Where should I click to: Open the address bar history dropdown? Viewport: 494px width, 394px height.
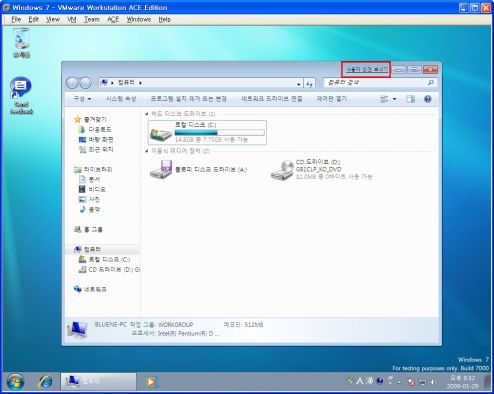pyautogui.click(x=298, y=83)
